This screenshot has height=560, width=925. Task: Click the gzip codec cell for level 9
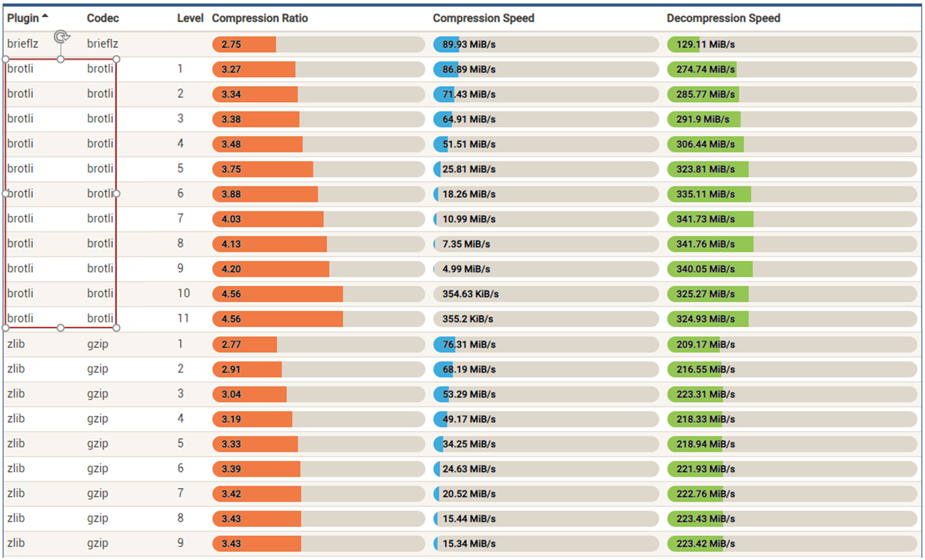(98, 543)
